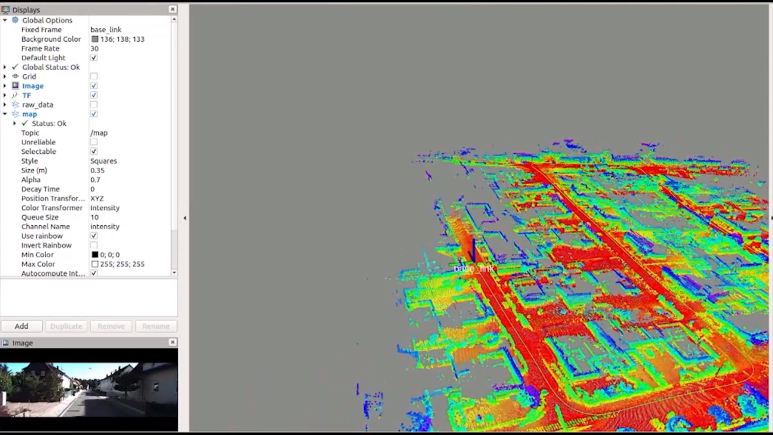Click the Min Color black swatch
773x435 pixels.
pyautogui.click(x=95, y=254)
